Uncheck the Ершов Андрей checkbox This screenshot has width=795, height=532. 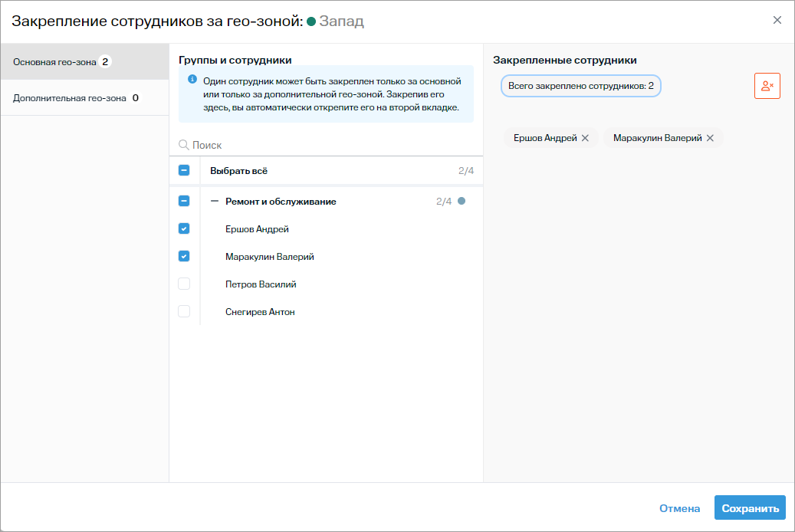pyautogui.click(x=184, y=228)
